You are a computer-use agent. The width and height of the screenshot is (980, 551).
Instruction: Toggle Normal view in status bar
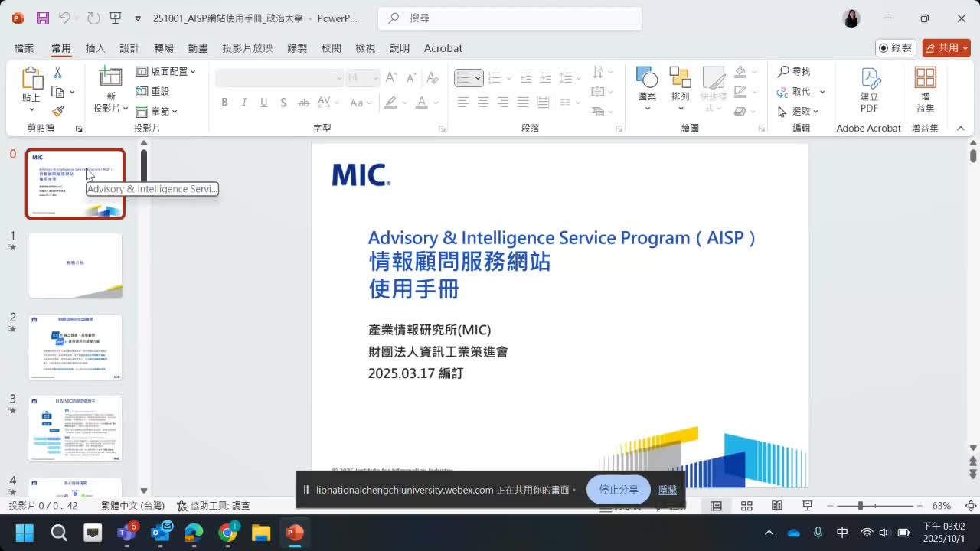coord(716,506)
